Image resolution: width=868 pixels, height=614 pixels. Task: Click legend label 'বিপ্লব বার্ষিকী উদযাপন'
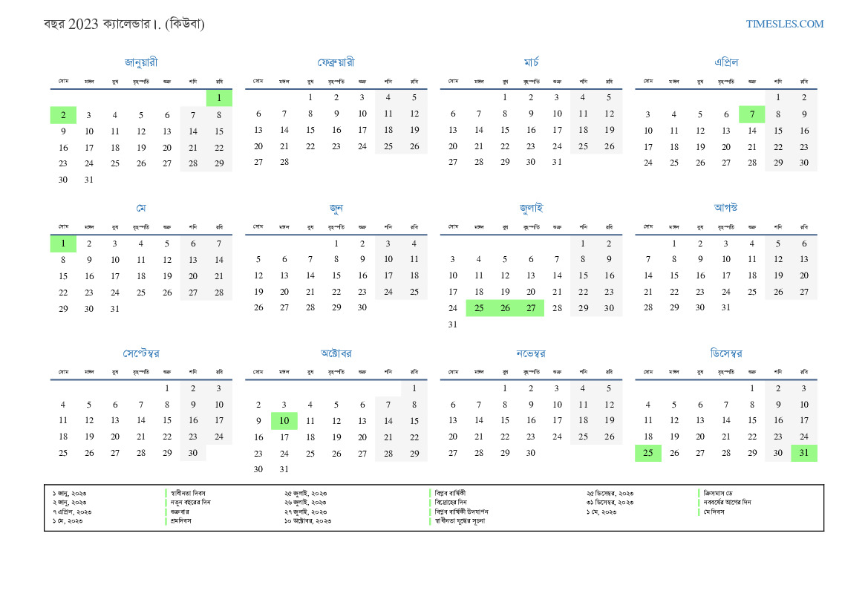461,512
